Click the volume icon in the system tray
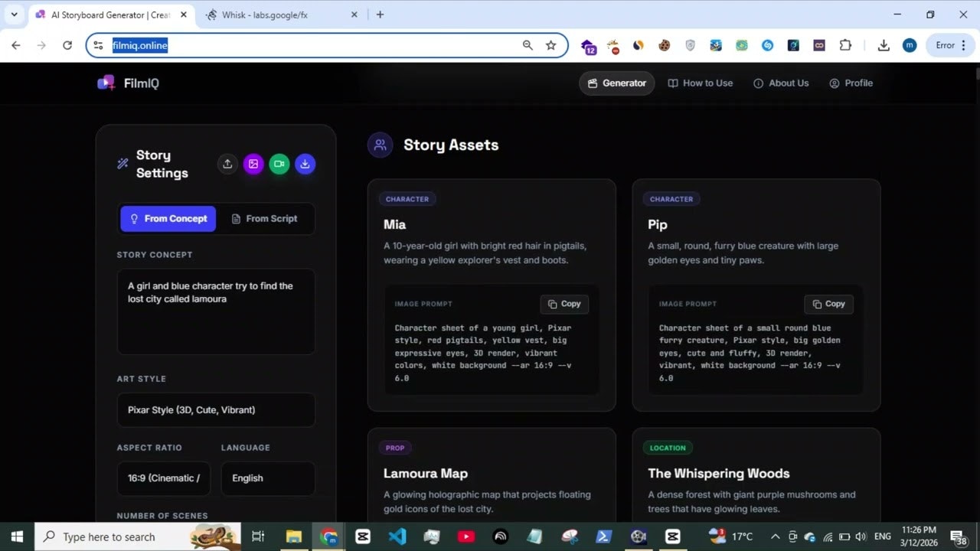Image resolution: width=980 pixels, height=551 pixels. pyautogui.click(x=861, y=536)
